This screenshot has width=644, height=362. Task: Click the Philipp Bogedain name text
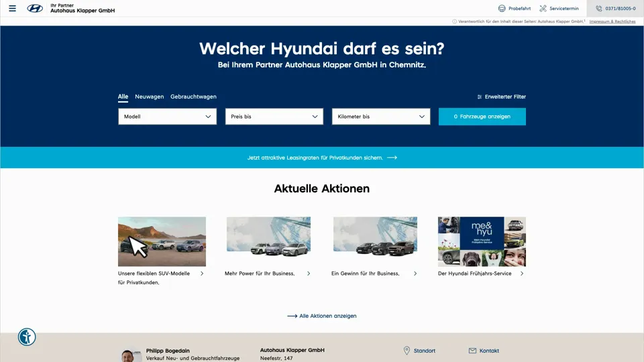point(168,351)
